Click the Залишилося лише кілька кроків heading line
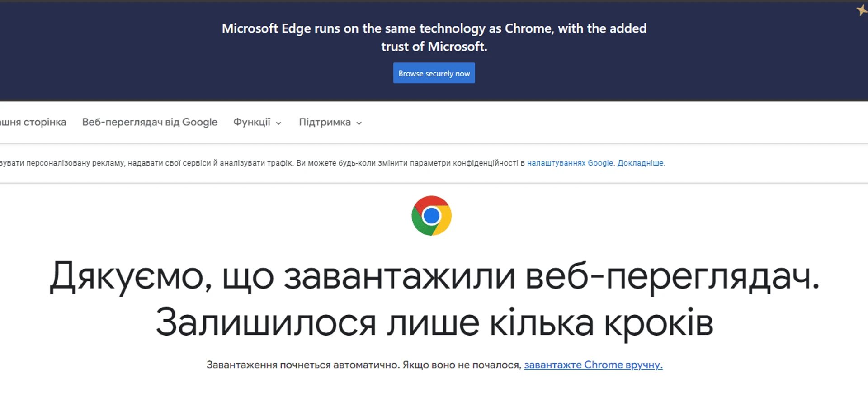The height and width of the screenshot is (403, 868). coord(434,323)
